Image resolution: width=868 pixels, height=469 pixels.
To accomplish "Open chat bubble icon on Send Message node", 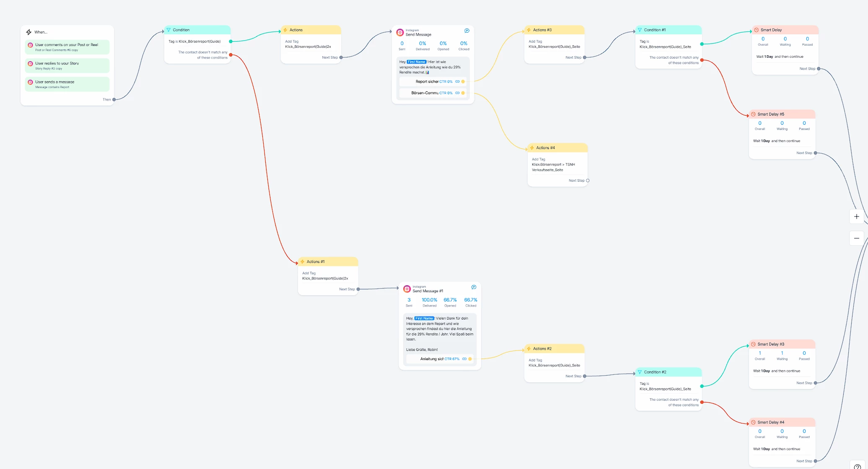I will click(467, 31).
